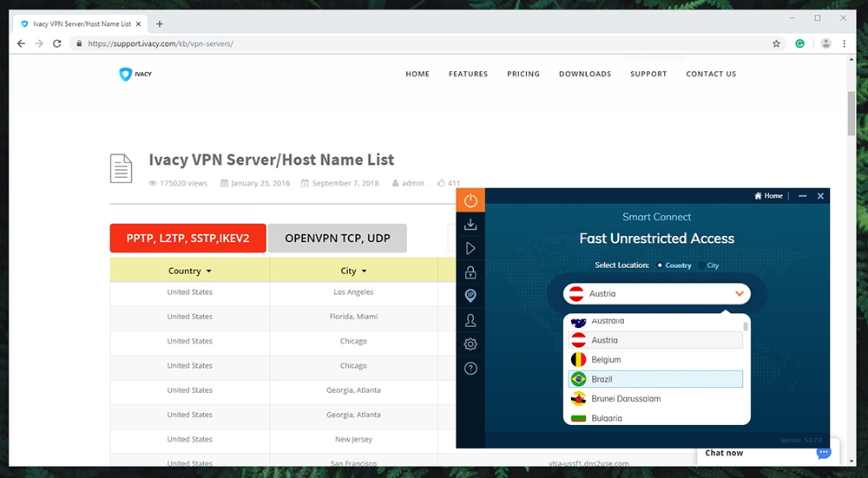
Task: Choose Brunei Darussalam from the list
Action: pos(655,398)
